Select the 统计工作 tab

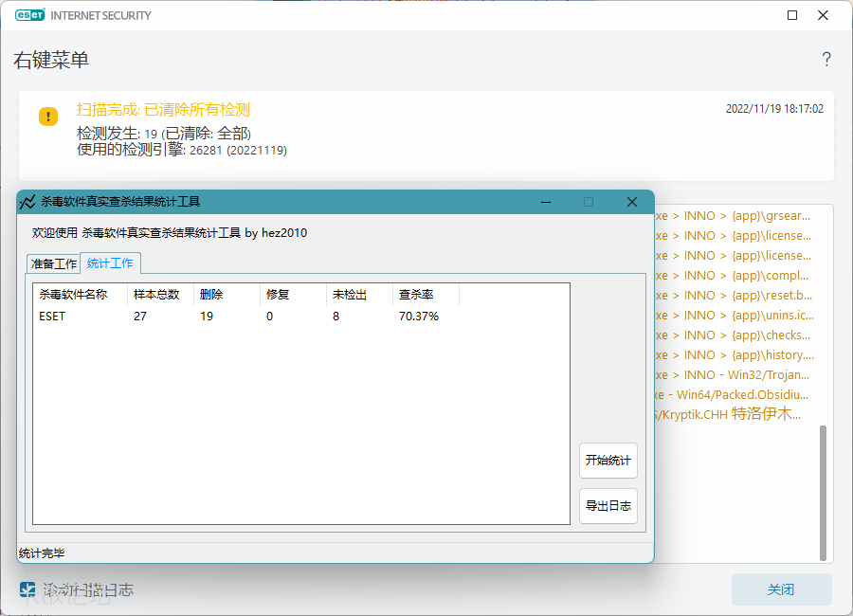tap(110, 263)
